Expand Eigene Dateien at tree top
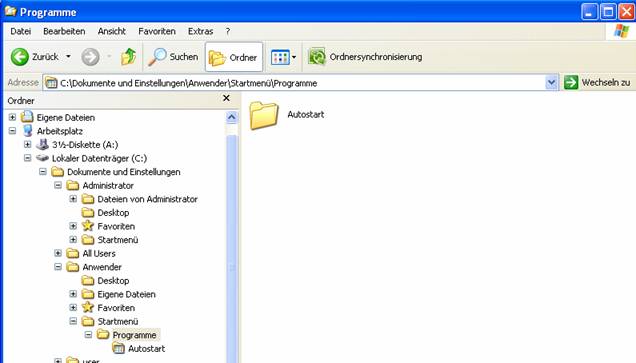The image size is (636, 363). (x=13, y=117)
